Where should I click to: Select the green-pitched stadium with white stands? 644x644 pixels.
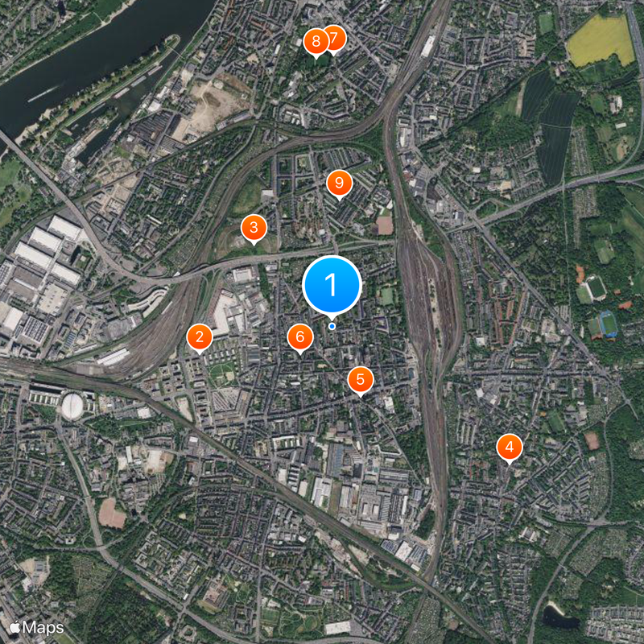tap(595, 288)
